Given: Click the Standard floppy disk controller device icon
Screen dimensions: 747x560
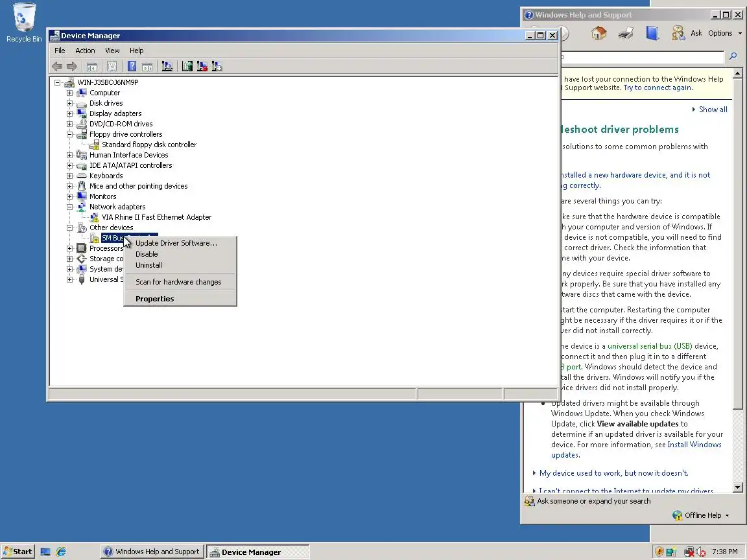Looking at the screenshot, I should 94,145.
